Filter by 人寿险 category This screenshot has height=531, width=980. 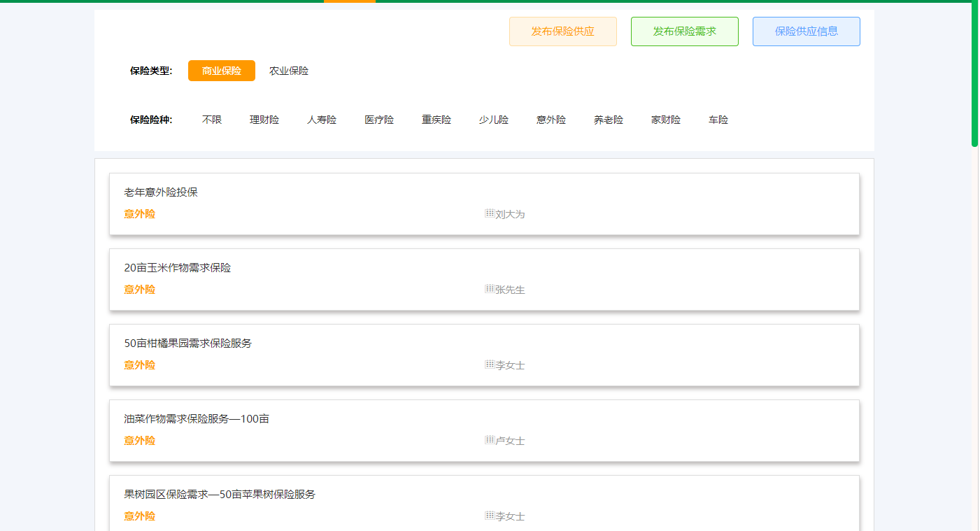click(x=322, y=120)
